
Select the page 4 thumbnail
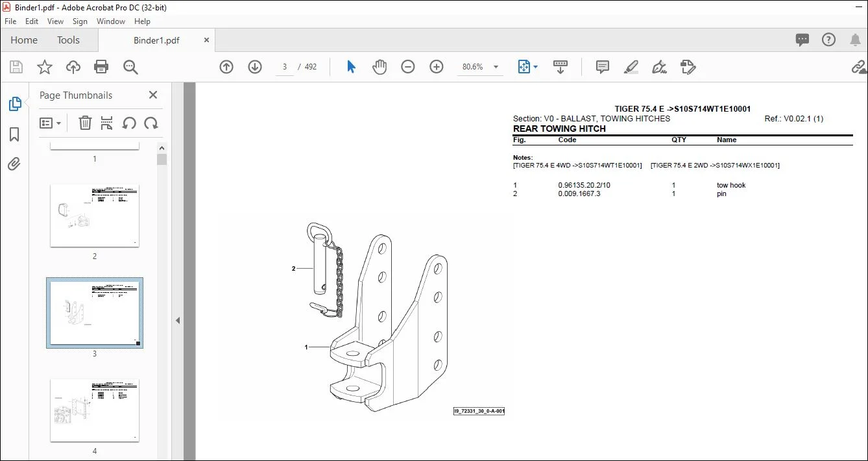[x=95, y=410]
